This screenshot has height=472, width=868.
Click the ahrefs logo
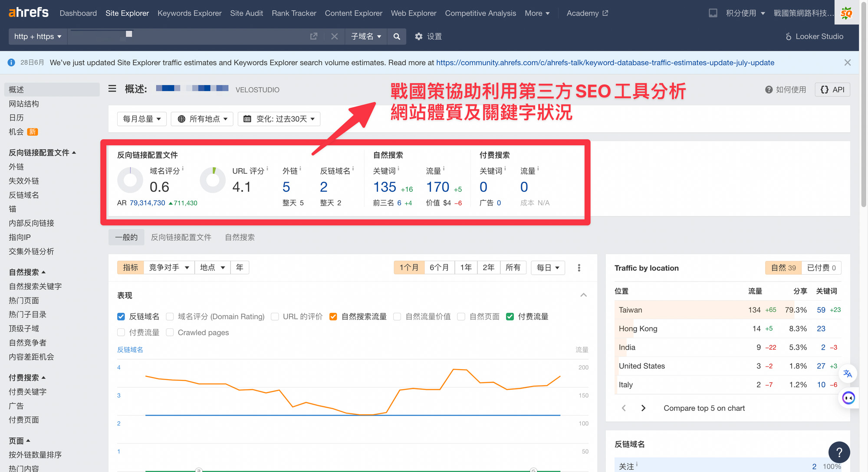pyautogui.click(x=29, y=12)
